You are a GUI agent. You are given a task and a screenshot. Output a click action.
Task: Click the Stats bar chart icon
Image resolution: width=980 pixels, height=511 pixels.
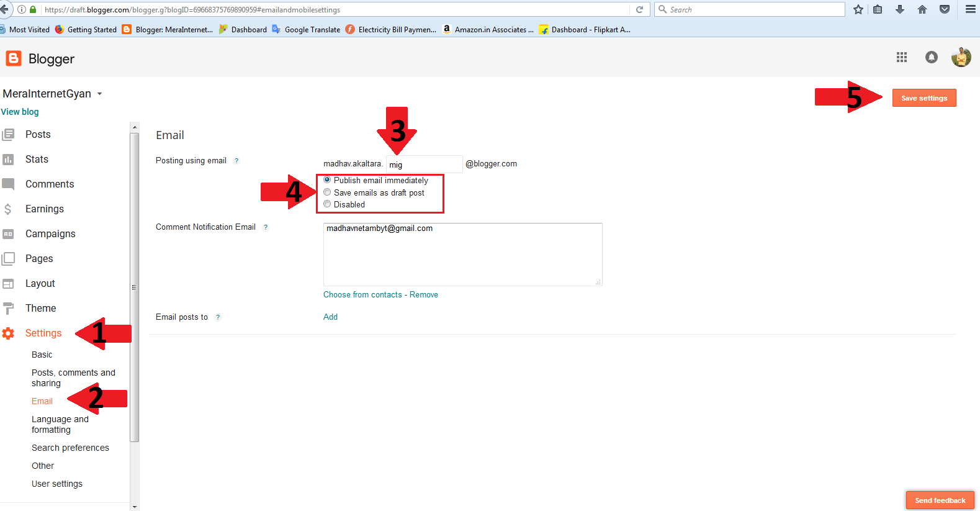point(8,159)
